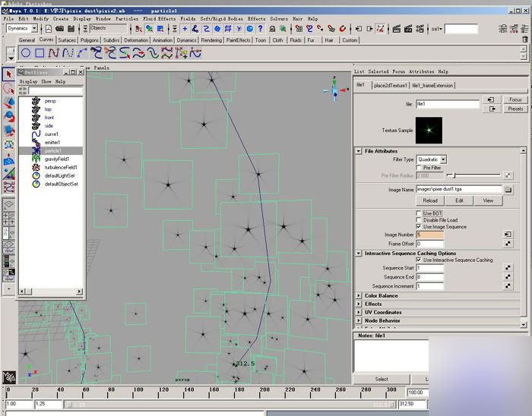The image size is (532, 416).
Task: Pick the Lasso select tool
Action: click(x=9, y=88)
